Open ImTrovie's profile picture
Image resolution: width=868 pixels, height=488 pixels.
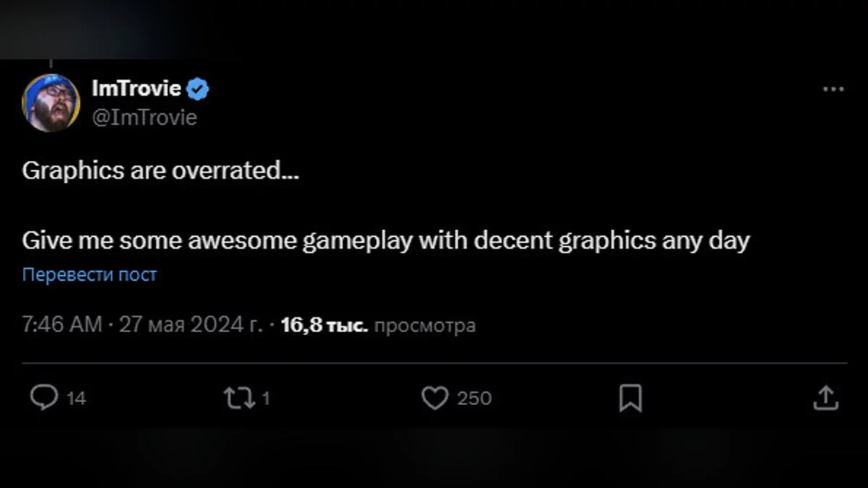coord(51,103)
